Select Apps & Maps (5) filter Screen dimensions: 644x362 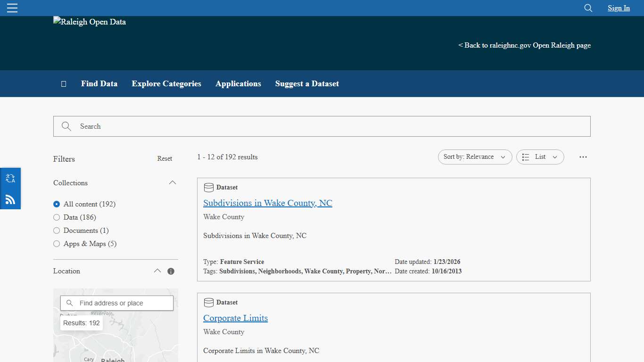[x=57, y=244]
